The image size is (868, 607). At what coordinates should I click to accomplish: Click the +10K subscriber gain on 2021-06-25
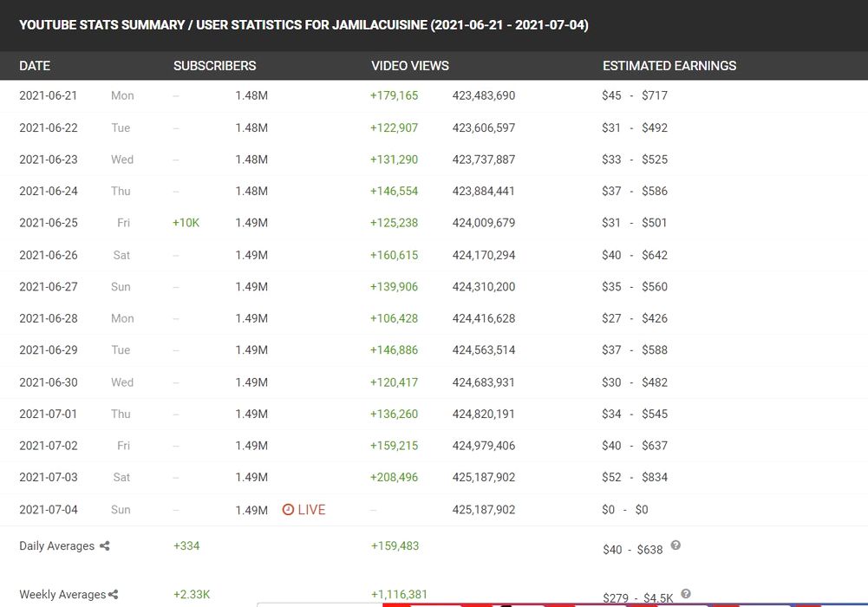pos(186,223)
